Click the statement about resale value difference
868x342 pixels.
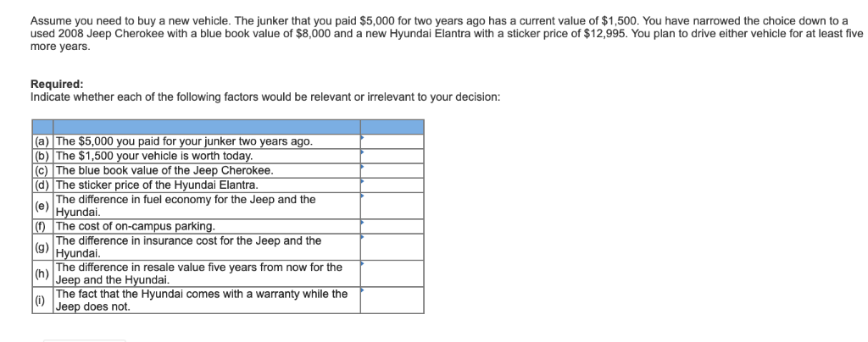[199, 273]
